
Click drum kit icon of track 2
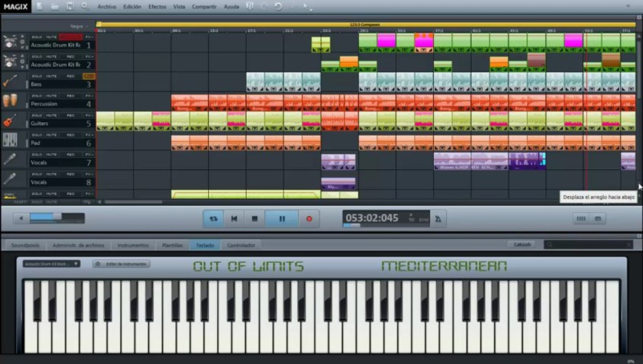point(10,62)
